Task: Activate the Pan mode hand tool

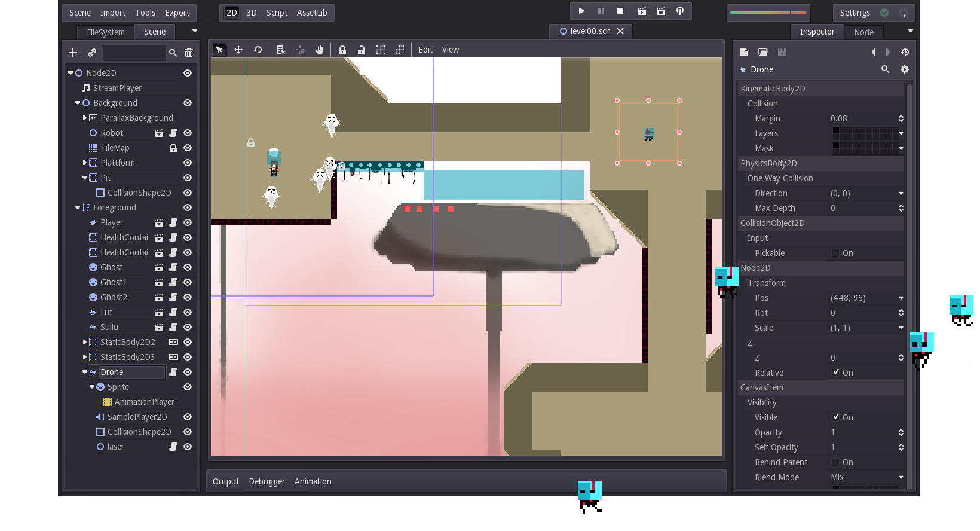Action: point(319,50)
